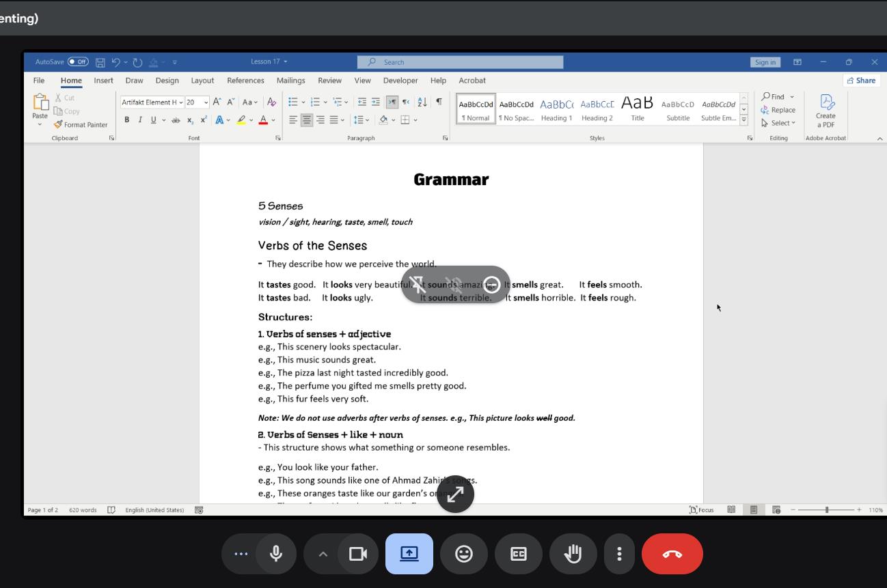Click the raise hand icon

(x=573, y=554)
